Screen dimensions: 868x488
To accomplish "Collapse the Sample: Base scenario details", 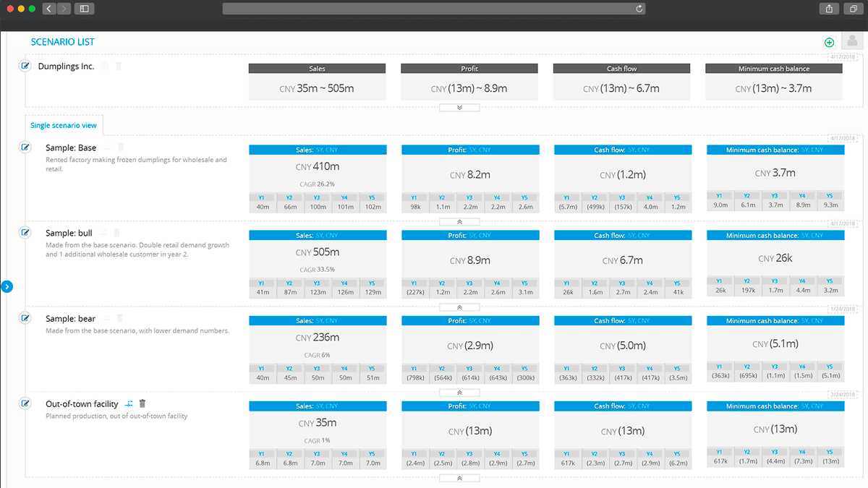I will pos(459,222).
